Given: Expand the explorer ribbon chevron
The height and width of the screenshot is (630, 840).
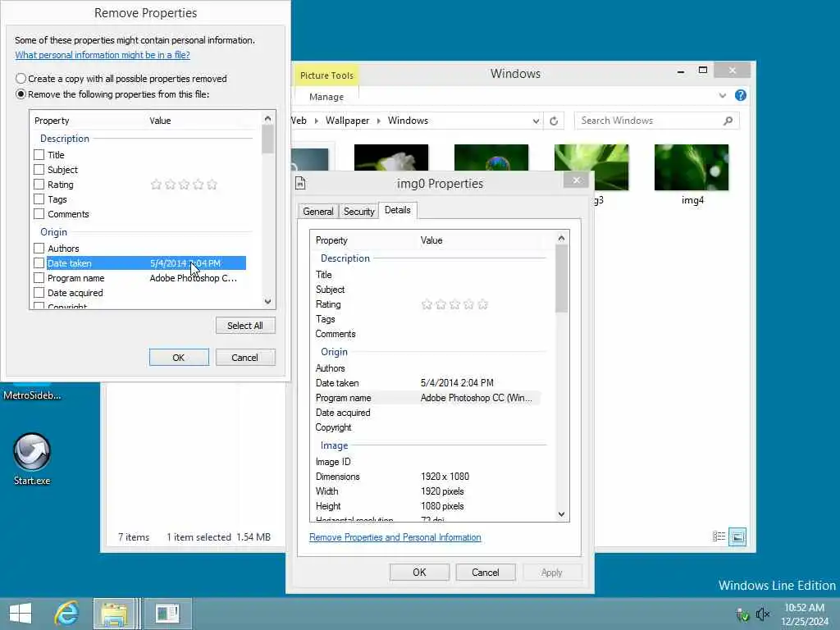Looking at the screenshot, I should (x=722, y=95).
